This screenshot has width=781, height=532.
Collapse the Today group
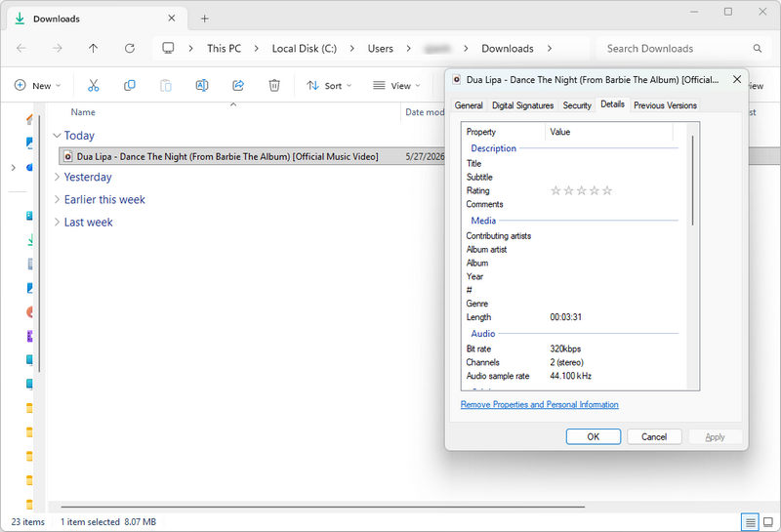[57, 136]
